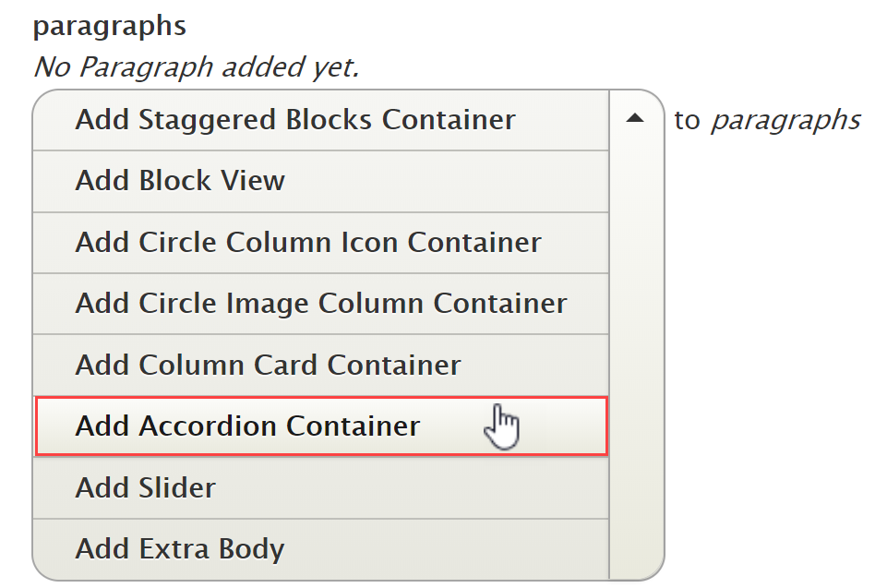Choose Add Block View option
Screen dimensions: 875x588
(x=181, y=181)
